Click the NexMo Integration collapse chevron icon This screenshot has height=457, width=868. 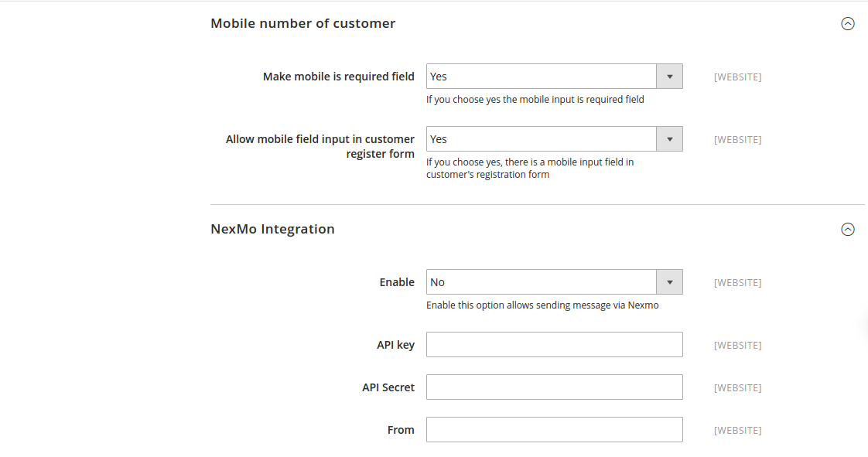point(848,230)
